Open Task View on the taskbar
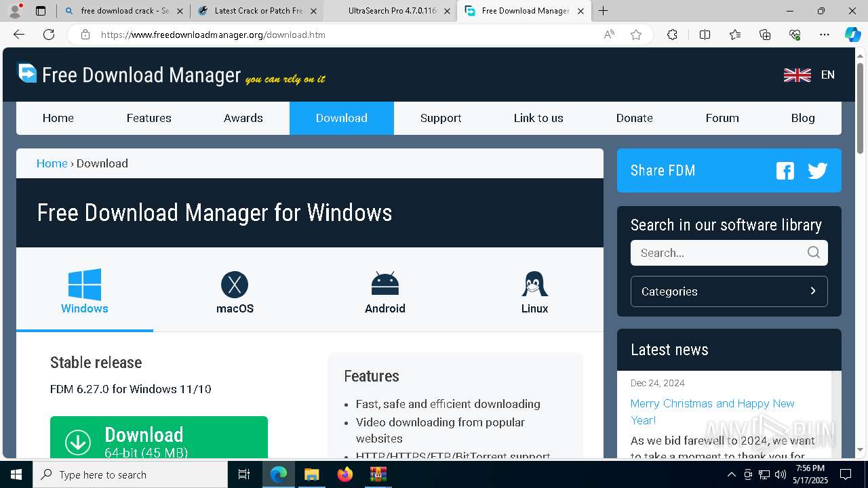868x488 pixels. point(244,474)
